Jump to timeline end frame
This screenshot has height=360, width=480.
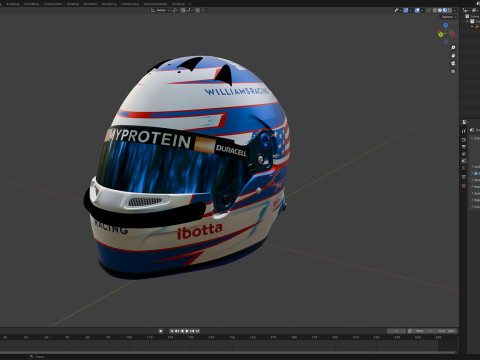(197, 331)
